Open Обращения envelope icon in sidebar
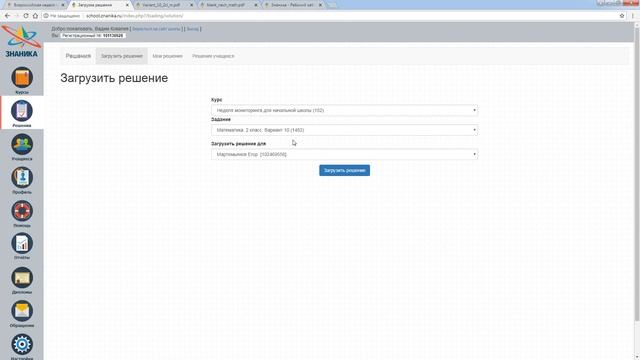The width and height of the screenshot is (640, 360). [22, 311]
